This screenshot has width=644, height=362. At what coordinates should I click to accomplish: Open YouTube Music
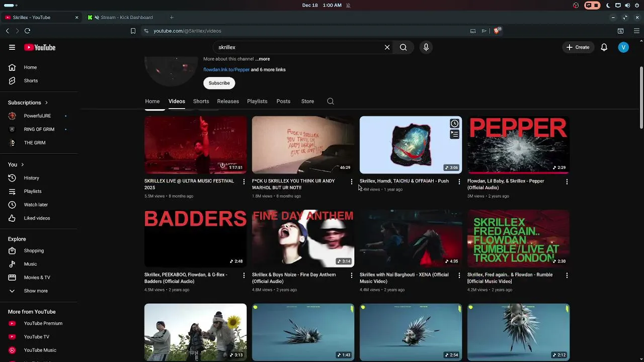click(39, 350)
